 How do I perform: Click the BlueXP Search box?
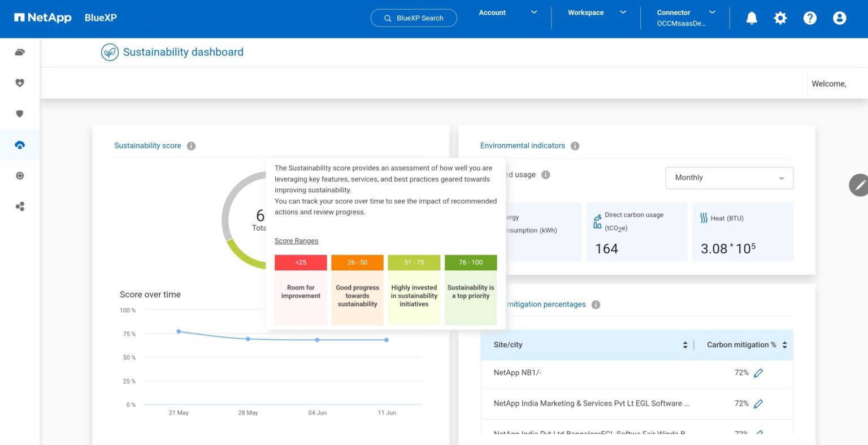(x=414, y=18)
